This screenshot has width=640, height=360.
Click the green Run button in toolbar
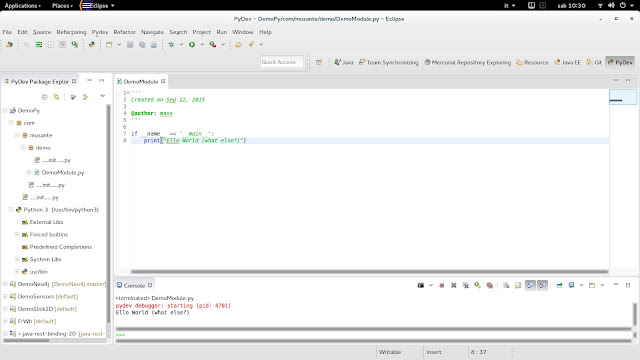coord(192,44)
